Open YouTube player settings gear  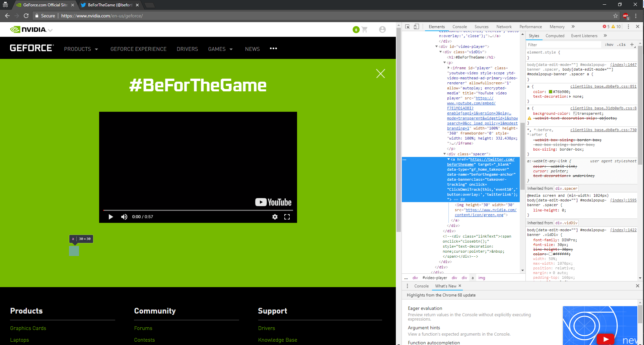coord(275,217)
